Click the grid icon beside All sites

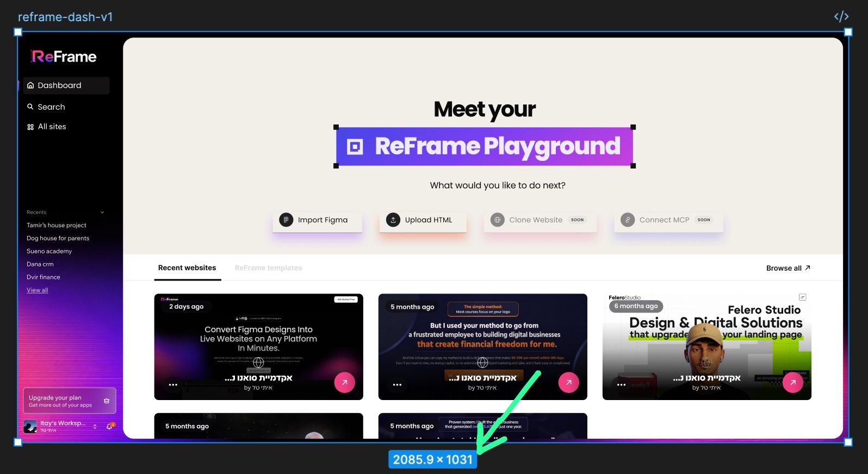[30, 127]
